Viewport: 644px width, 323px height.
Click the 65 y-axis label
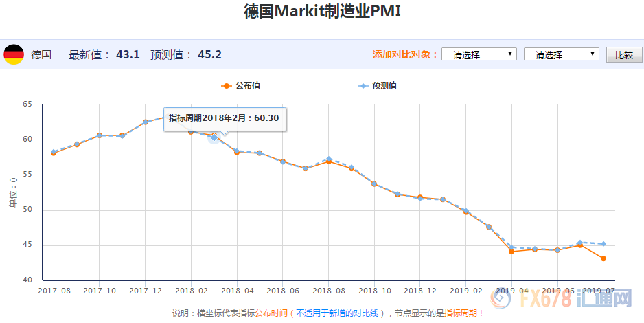27,104
